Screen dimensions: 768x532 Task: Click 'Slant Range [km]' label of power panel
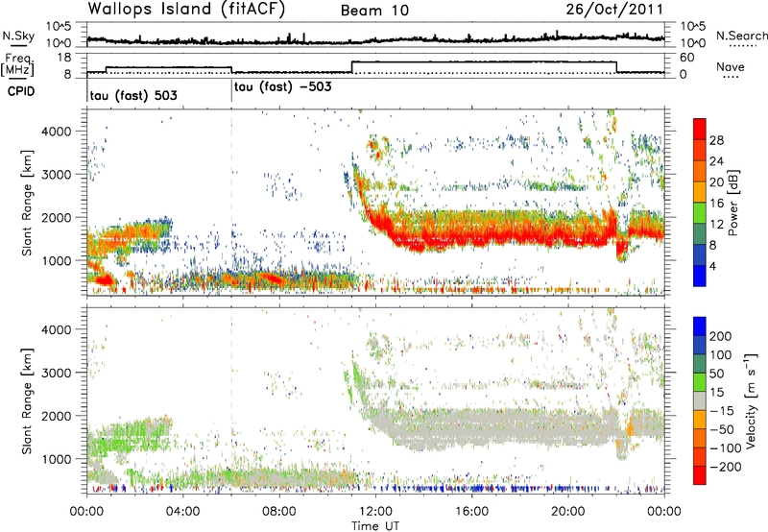point(27,203)
